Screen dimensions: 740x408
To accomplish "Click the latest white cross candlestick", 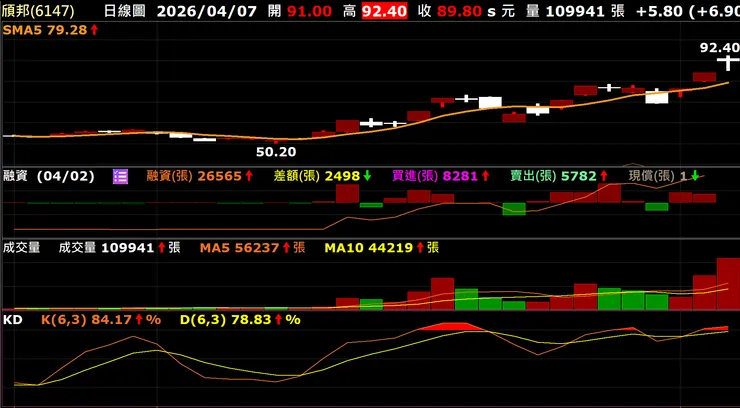I will click(x=728, y=62).
